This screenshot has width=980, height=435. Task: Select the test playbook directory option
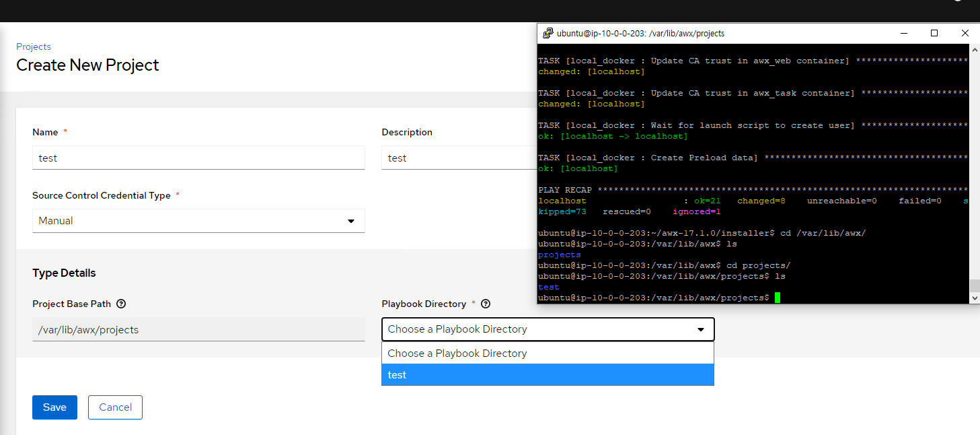[x=548, y=375]
